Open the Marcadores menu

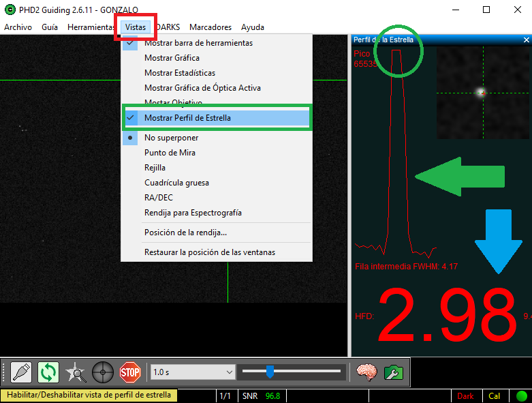(210, 27)
